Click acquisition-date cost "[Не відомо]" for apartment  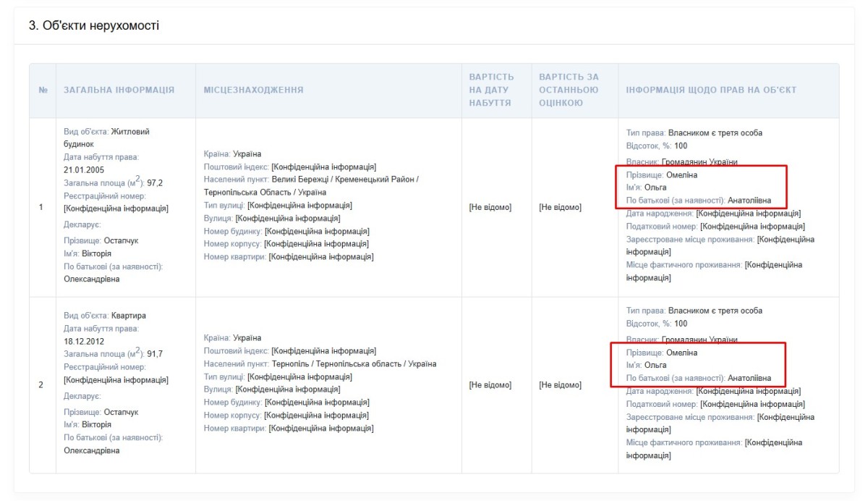click(x=490, y=385)
